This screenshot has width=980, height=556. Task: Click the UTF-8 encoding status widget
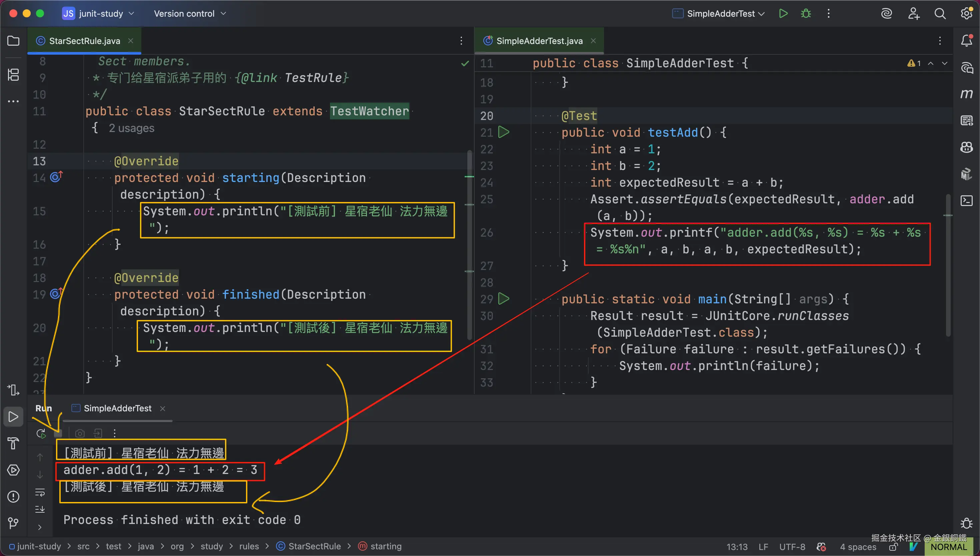click(792, 547)
